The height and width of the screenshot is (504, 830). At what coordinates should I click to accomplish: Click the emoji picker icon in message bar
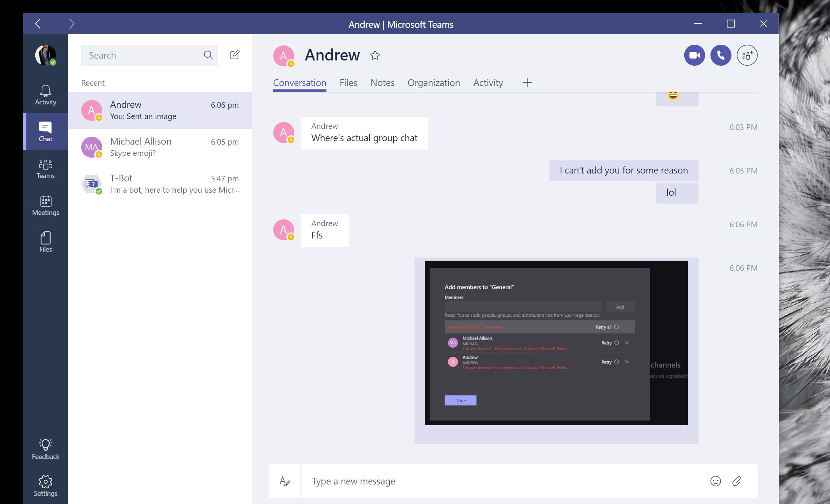tap(715, 480)
